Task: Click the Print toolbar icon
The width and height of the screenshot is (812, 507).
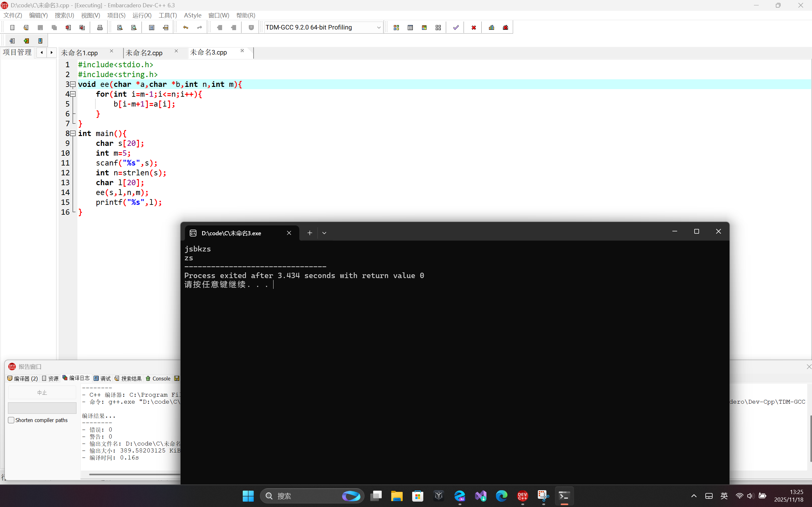Action: point(100,28)
